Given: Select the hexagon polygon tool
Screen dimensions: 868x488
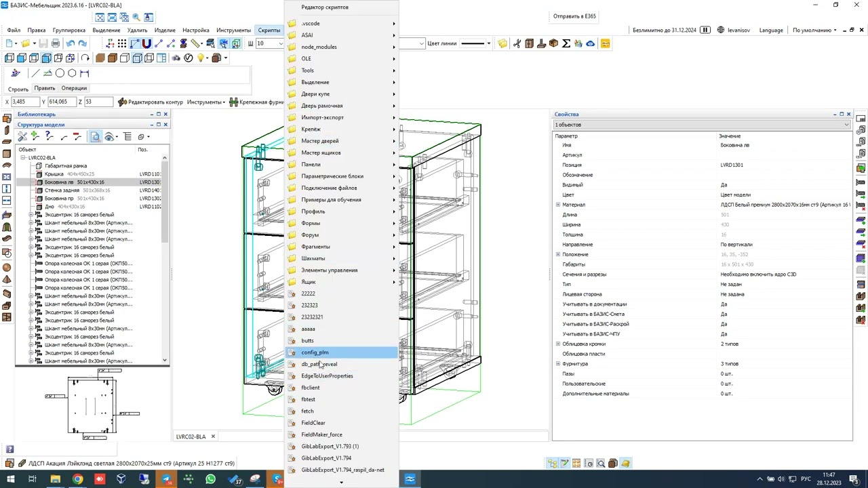Looking at the screenshot, I should coord(72,73).
